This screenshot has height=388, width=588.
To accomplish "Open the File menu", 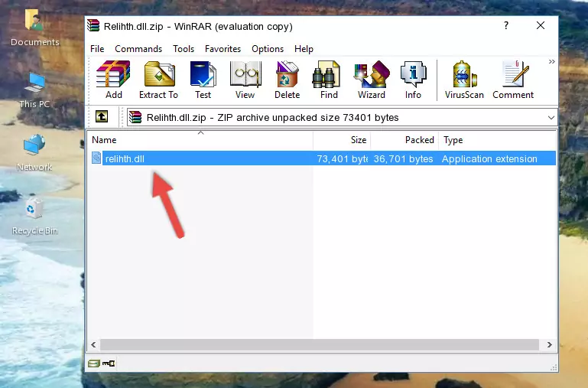I will [97, 49].
